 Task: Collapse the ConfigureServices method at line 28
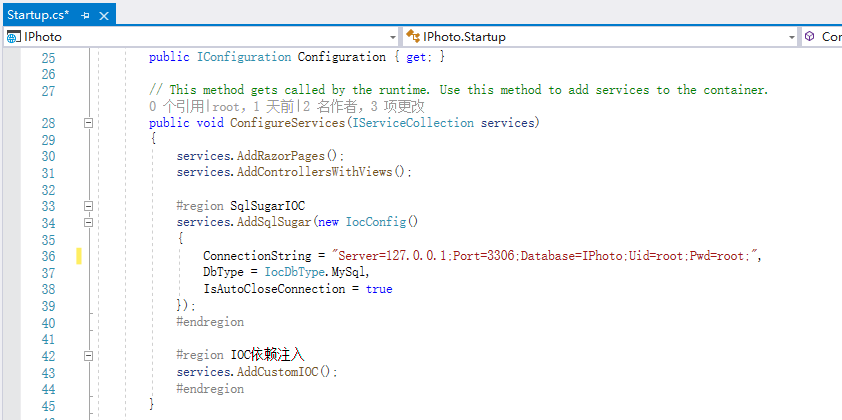tap(89, 123)
